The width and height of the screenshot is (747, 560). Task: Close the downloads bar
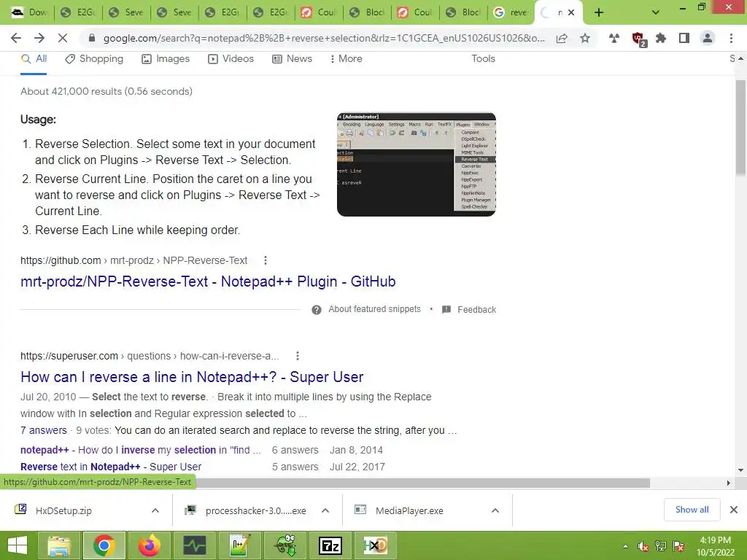coord(734,510)
